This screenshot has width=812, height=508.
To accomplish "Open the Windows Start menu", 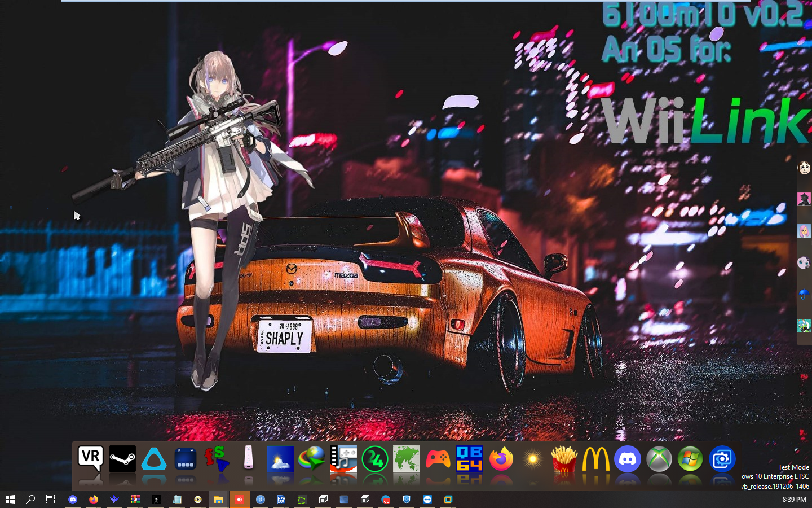I will pos(10,500).
